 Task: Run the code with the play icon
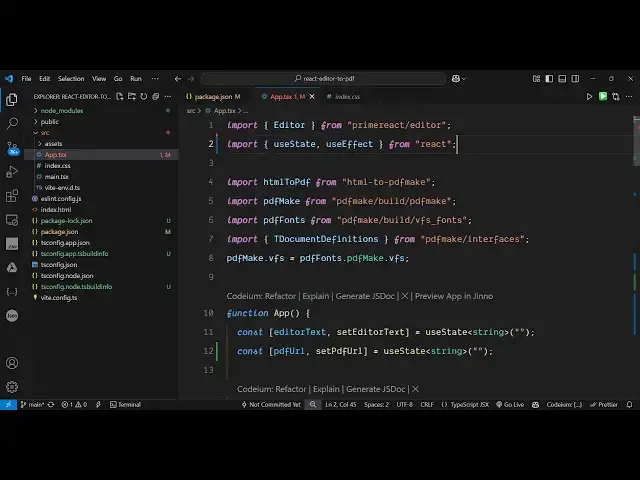point(589,97)
